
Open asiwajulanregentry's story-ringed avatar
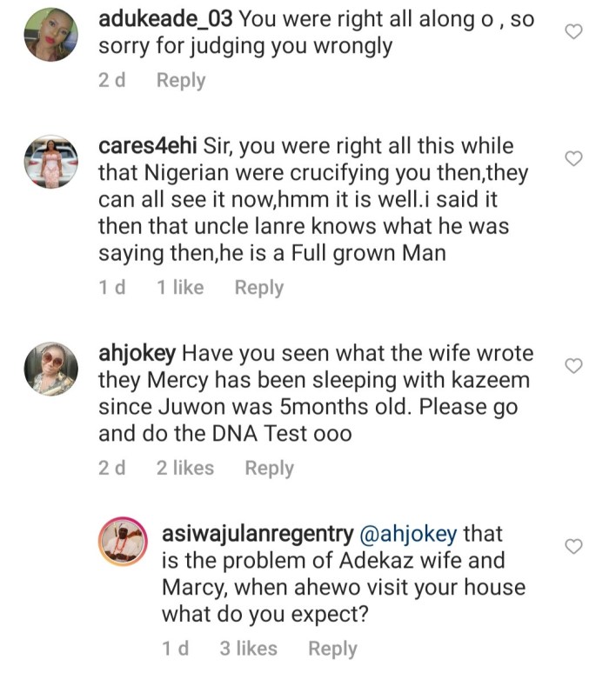pyautogui.click(x=124, y=541)
